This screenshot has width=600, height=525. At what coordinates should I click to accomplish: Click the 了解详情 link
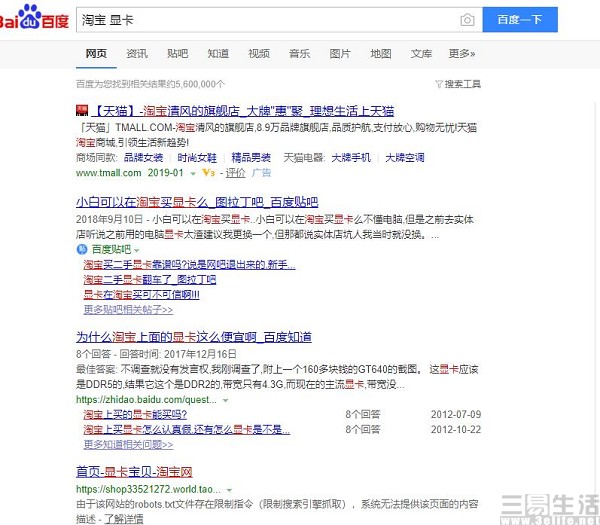[124, 519]
